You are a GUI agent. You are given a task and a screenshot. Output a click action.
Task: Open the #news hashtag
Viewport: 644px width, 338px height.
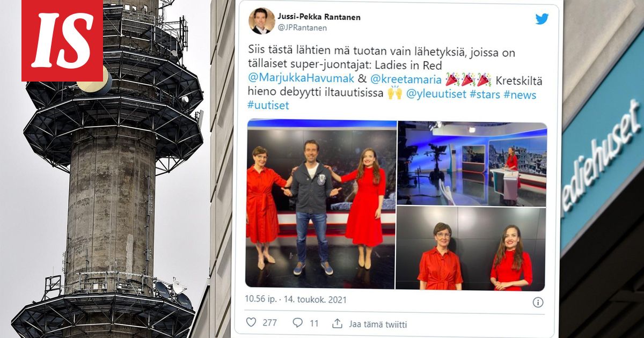coord(519,94)
